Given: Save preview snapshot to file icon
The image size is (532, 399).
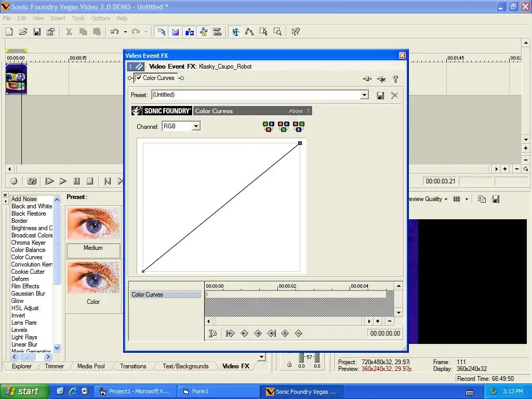Looking at the screenshot, I should coord(496,199).
